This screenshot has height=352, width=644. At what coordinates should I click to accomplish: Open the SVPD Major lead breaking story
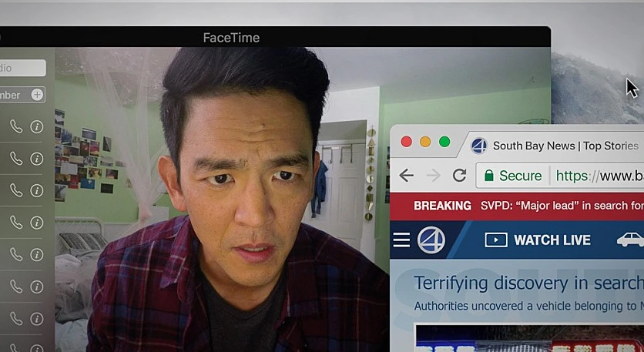pyautogui.click(x=562, y=206)
